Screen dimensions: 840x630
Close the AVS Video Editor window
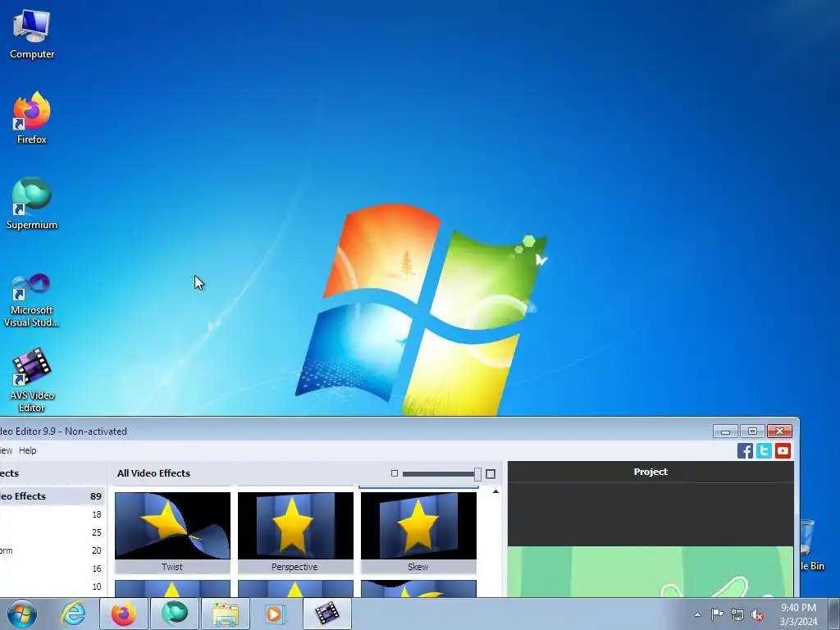(779, 431)
